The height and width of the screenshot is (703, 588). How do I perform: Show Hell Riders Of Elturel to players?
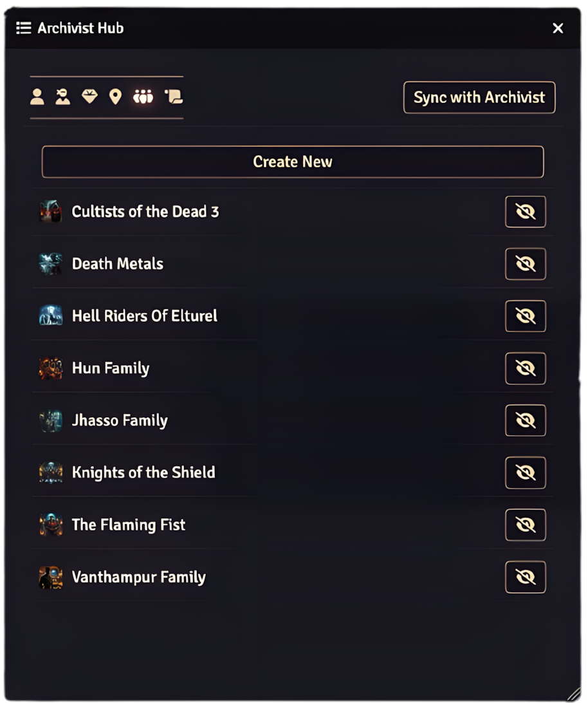[525, 316]
